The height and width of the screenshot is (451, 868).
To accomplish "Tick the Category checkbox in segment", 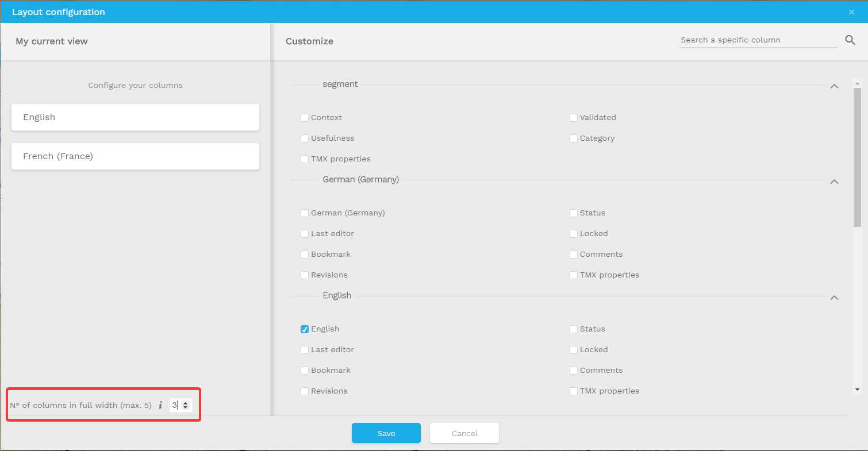I will [574, 138].
